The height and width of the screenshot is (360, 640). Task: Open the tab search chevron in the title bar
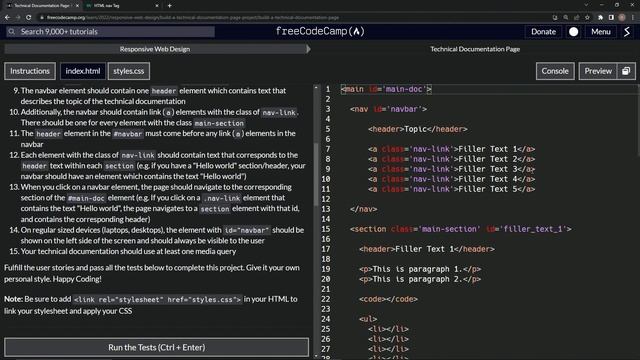(x=586, y=5)
